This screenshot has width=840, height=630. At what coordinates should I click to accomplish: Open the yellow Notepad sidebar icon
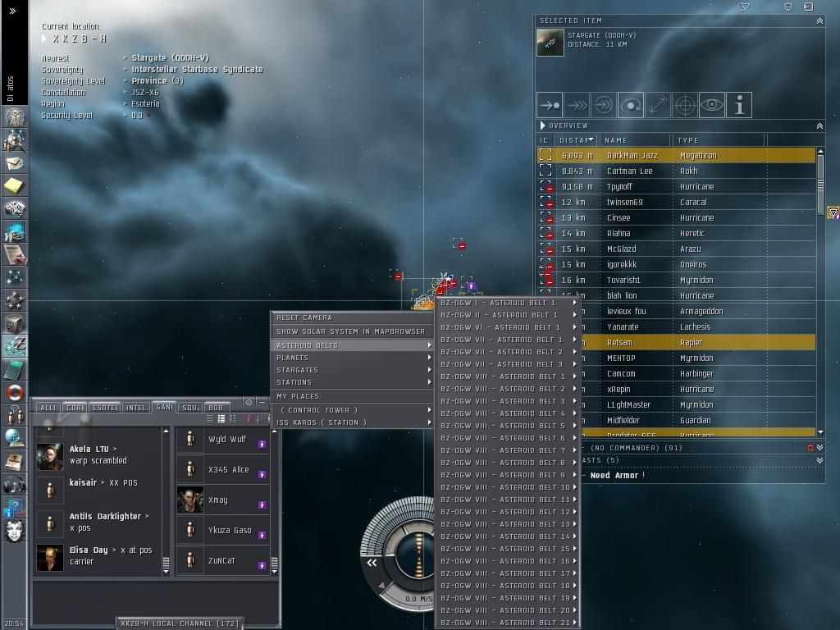[x=15, y=186]
